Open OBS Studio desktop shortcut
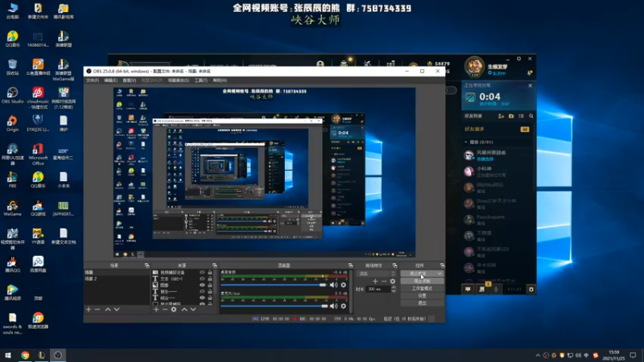Image resolution: width=644 pixels, height=362 pixels. (x=12, y=96)
